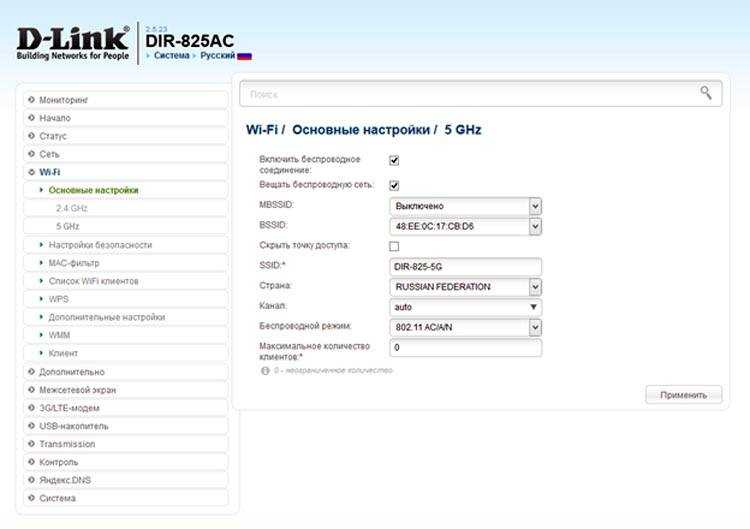Open the Система link in header

click(171, 55)
